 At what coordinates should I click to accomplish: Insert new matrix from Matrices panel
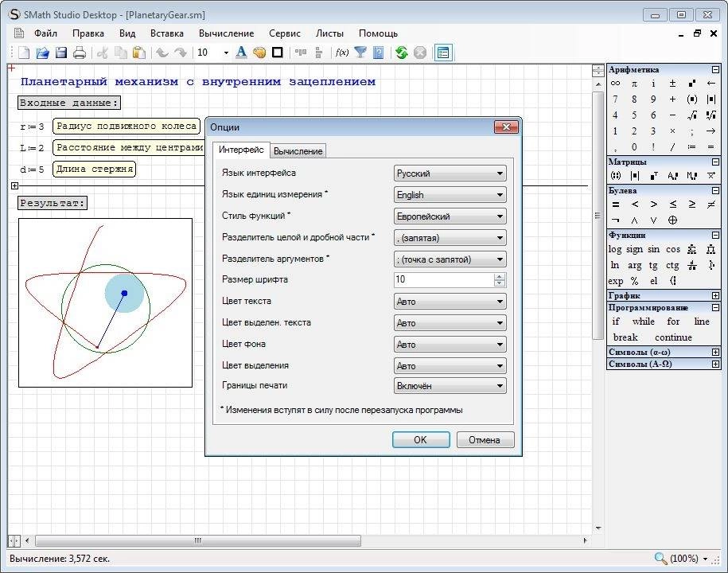pos(615,176)
